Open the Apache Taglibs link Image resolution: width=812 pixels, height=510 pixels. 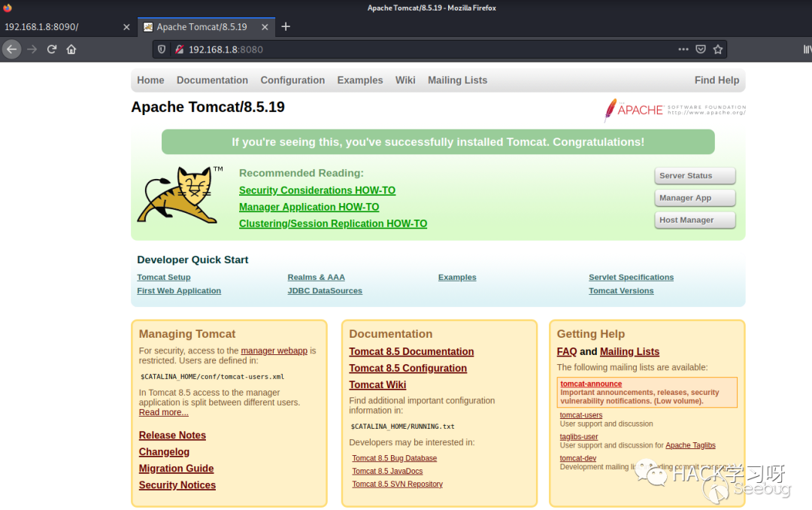690,445
